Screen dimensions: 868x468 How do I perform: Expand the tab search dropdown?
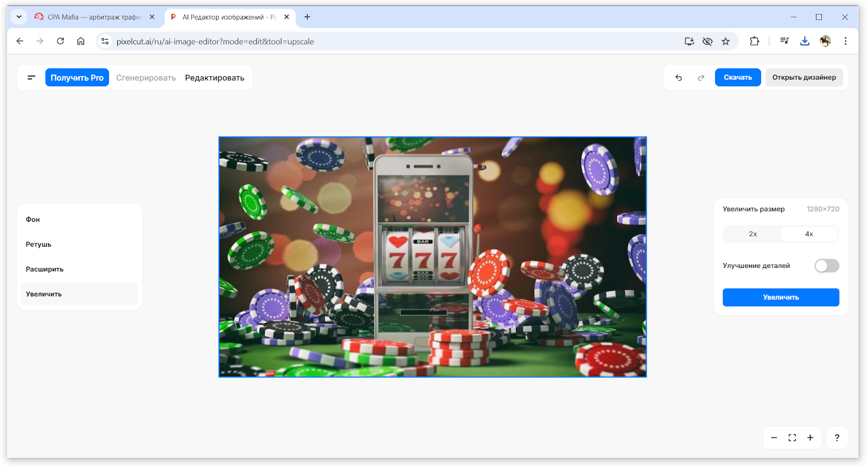point(19,17)
